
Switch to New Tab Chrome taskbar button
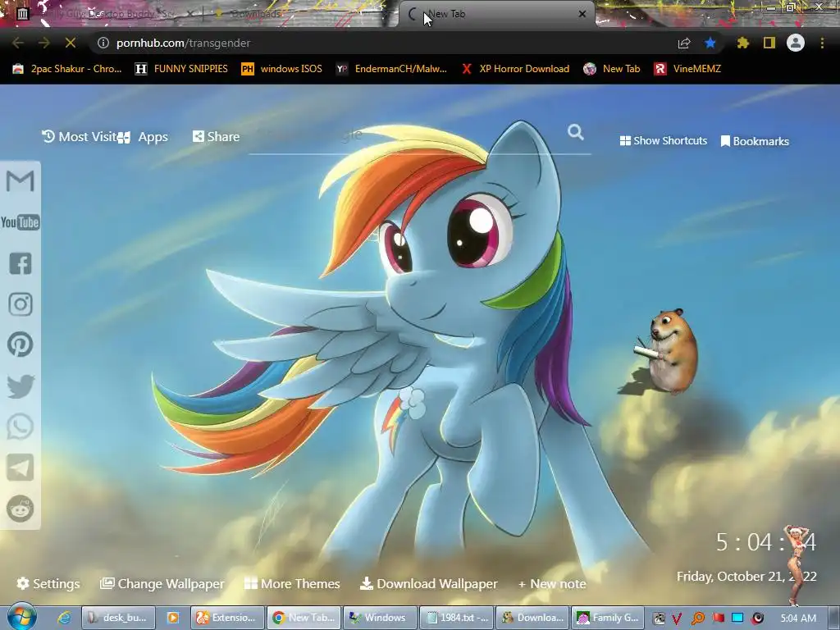(304, 618)
